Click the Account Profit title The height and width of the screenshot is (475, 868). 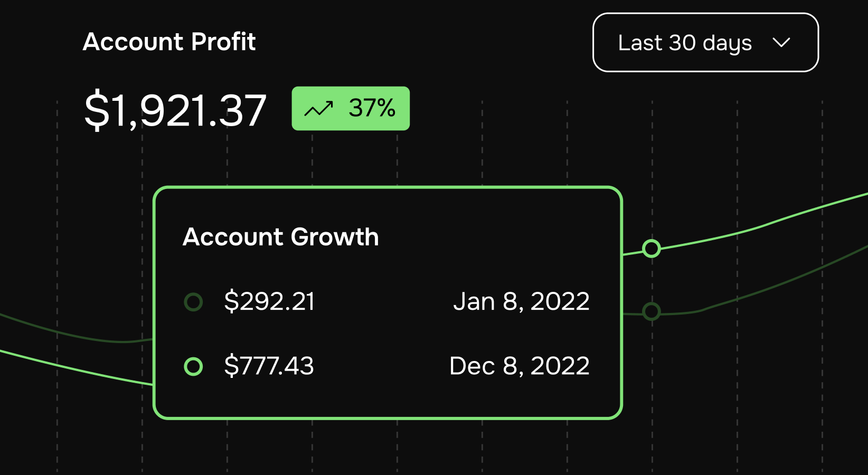point(169,42)
